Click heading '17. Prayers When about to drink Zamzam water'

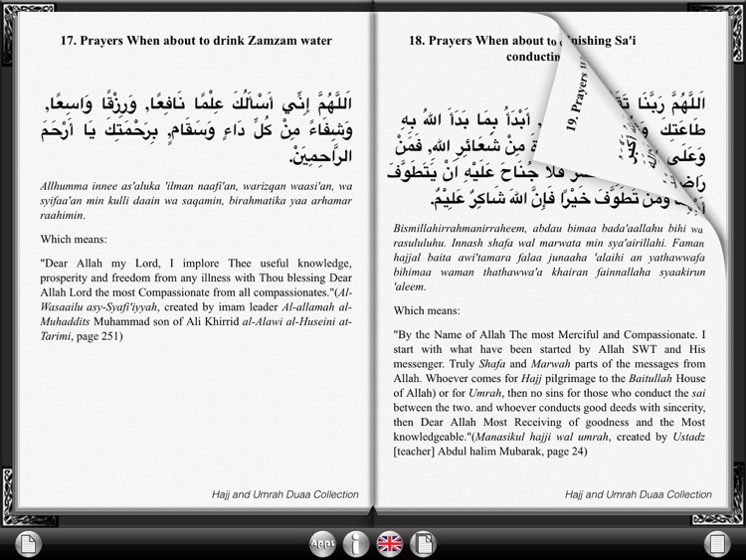[196, 41]
